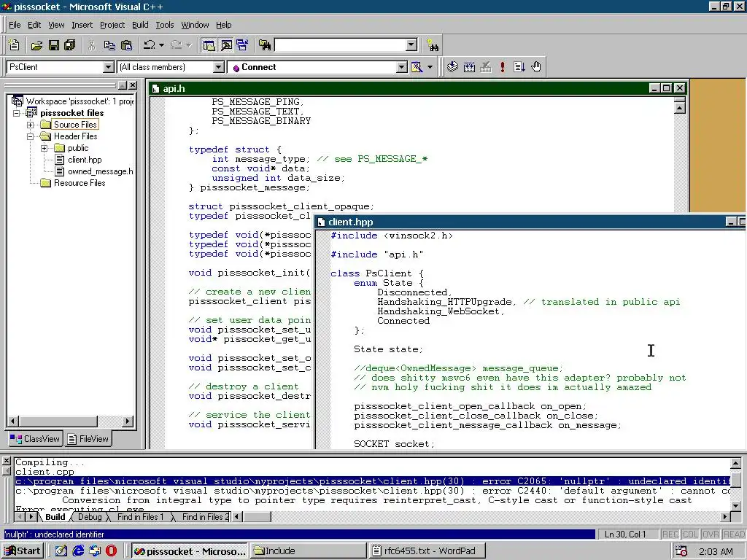Collapse the Header Files folder
This screenshot has width=747, height=560.
coord(31,136)
